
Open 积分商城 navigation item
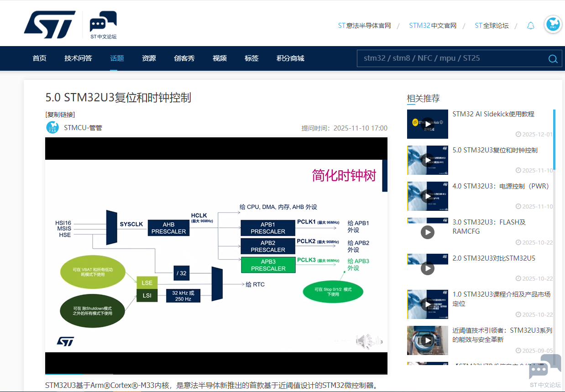[290, 58]
